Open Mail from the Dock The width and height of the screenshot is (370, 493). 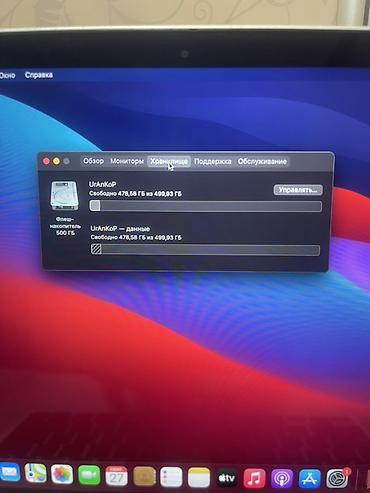coord(9,473)
